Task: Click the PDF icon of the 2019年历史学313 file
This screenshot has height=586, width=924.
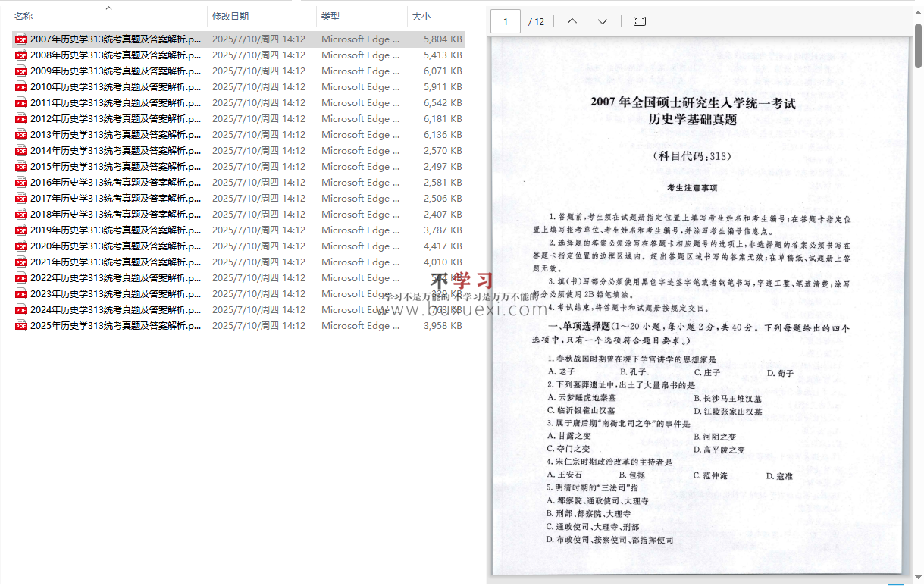Action: coord(21,230)
